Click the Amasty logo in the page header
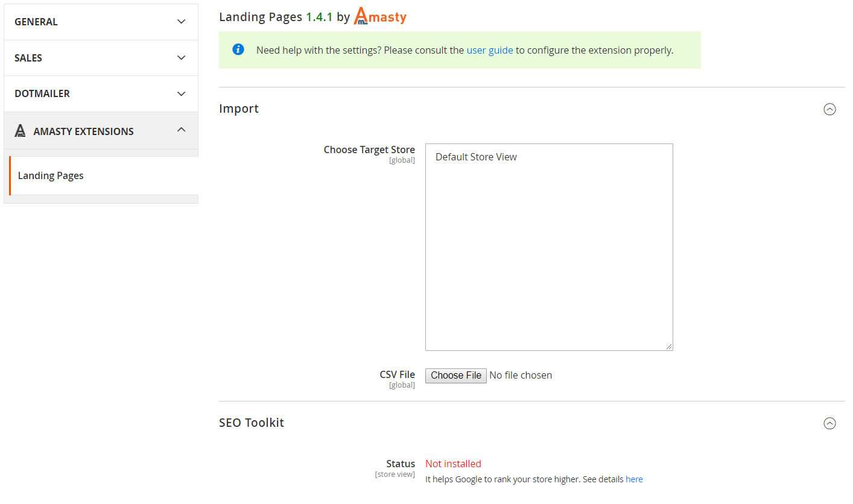The width and height of the screenshot is (853, 504). 380,16
